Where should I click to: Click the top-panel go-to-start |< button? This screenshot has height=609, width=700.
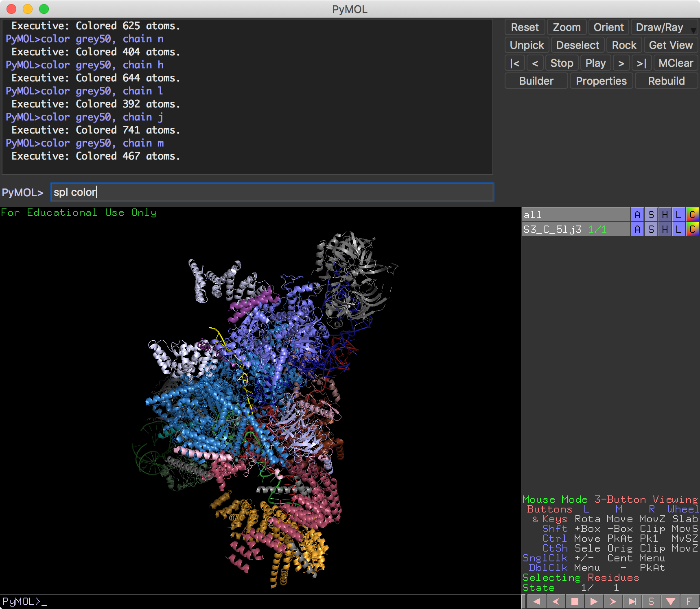pyautogui.click(x=515, y=63)
